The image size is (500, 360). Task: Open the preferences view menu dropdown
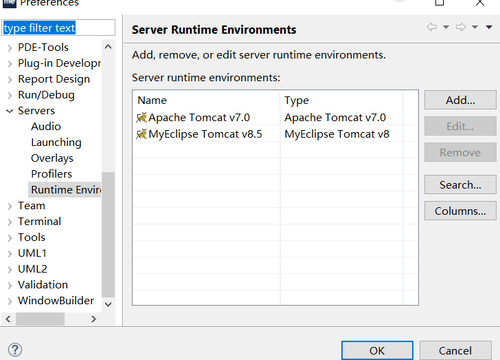click(489, 27)
